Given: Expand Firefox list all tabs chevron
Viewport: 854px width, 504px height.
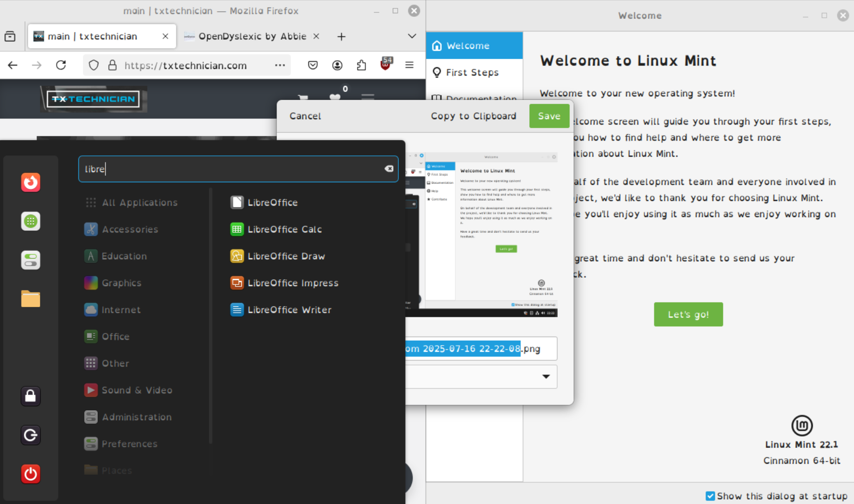Looking at the screenshot, I should pyautogui.click(x=412, y=36).
